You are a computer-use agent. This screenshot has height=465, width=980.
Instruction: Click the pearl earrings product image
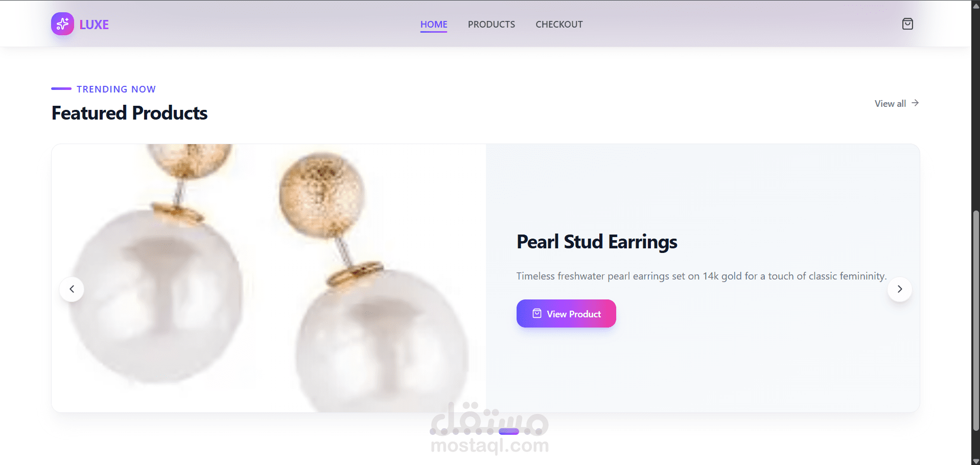[x=269, y=278]
